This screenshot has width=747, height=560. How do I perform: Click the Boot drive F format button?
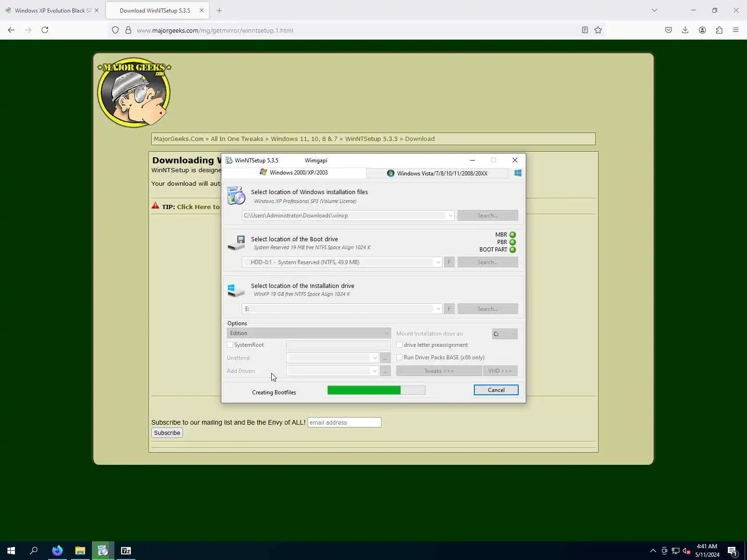tap(449, 262)
